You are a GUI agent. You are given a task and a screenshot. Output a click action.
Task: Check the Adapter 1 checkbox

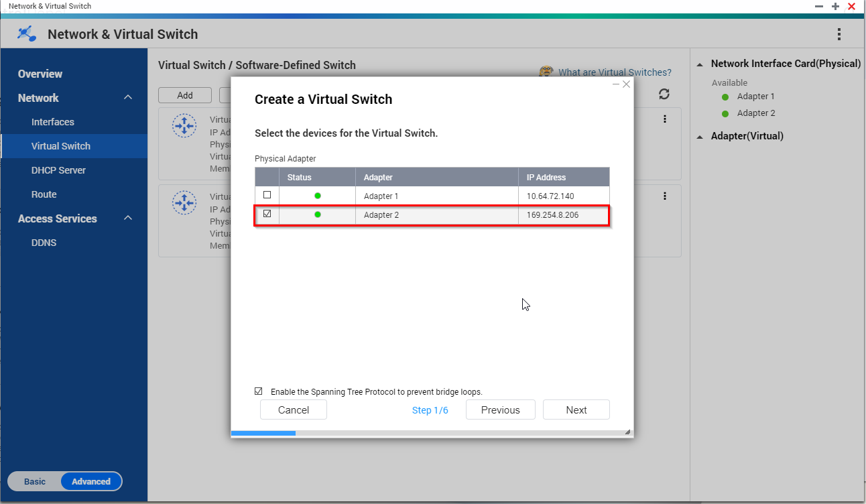click(267, 195)
